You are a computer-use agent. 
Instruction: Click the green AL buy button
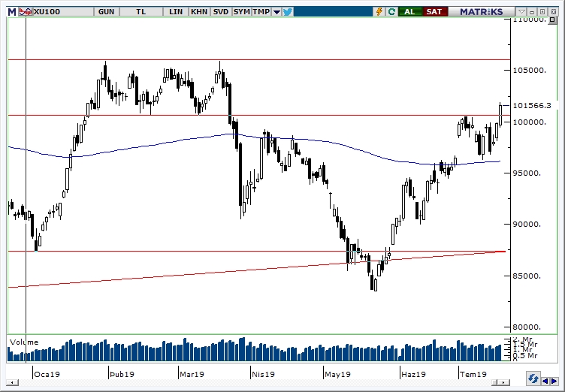point(409,11)
